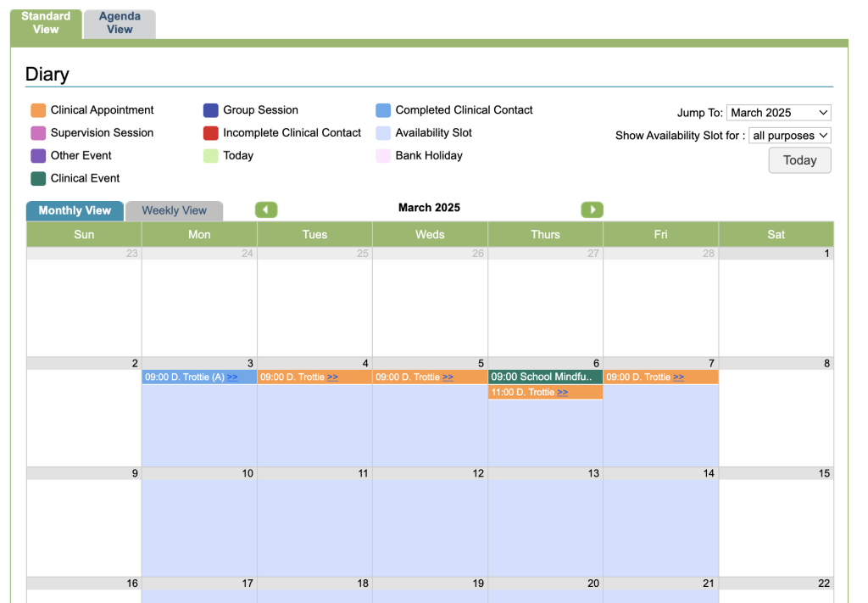Open details arrows on Thursday 11:00 appointment
The image size is (868, 603).
(562, 393)
